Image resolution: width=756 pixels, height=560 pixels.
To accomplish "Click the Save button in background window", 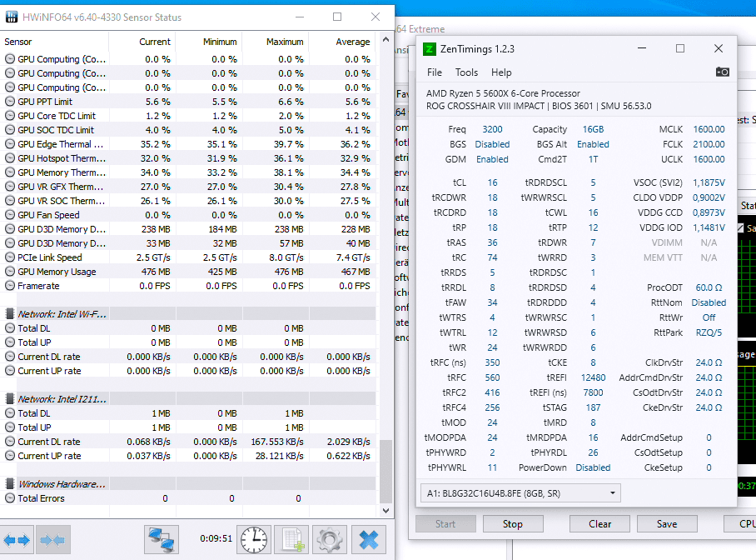I will coord(667,524).
